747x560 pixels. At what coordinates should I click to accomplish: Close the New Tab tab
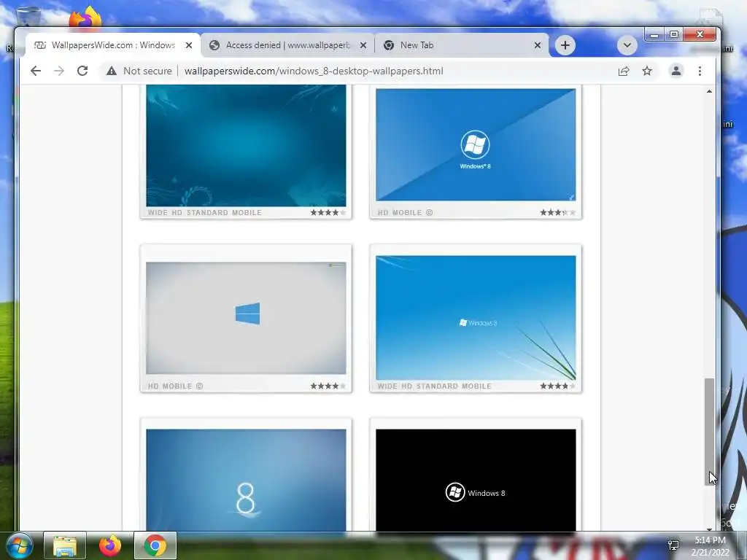click(x=538, y=45)
